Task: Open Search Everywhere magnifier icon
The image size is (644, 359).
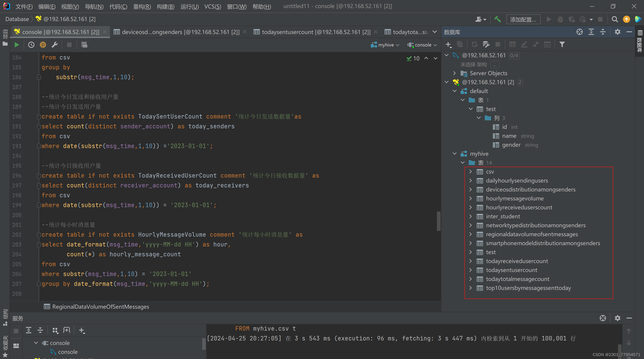Action: (x=615, y=19)
